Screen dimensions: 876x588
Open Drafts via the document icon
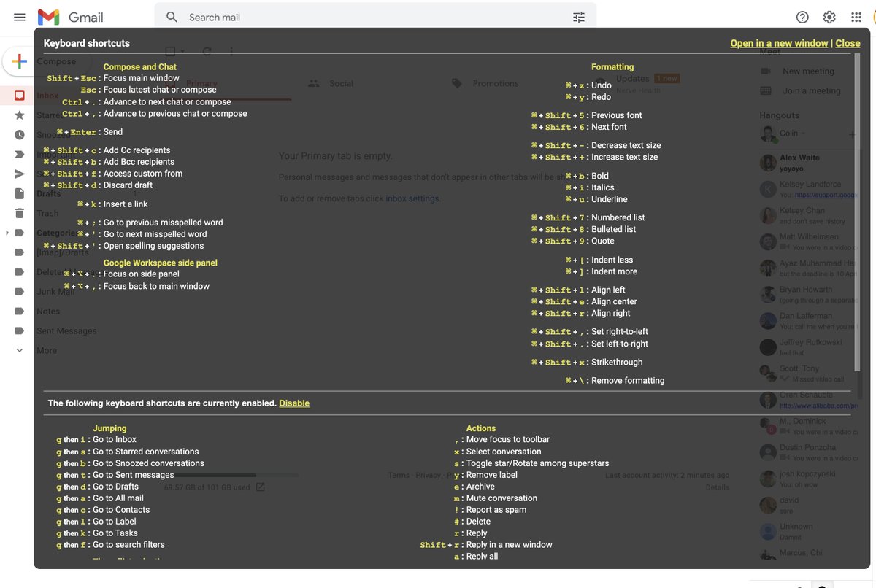(x=20, y=193)
